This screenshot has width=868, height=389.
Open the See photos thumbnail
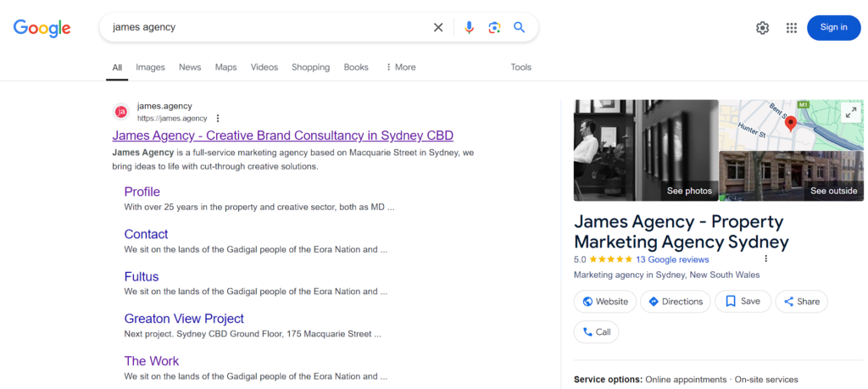tap(646, 151)
